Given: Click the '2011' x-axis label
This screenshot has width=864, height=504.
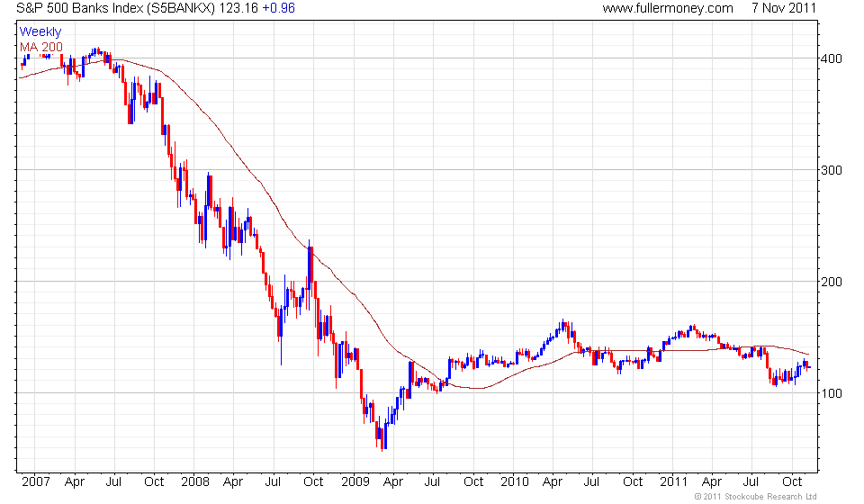Looking at the screenshot, I should 673,481.
